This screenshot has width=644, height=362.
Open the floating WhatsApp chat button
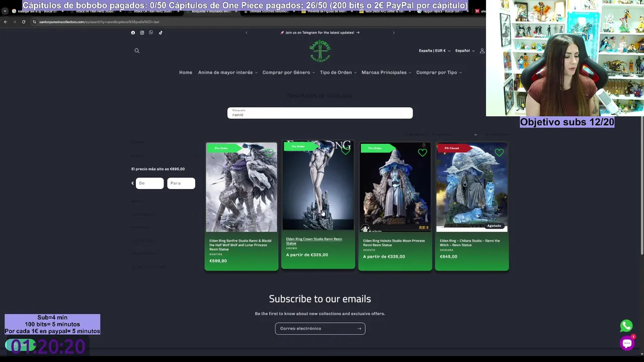tap(626, 326)
